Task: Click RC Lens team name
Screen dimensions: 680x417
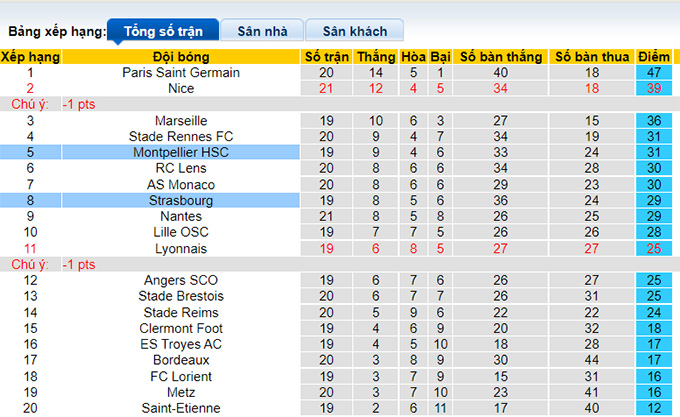Action: 181,169
